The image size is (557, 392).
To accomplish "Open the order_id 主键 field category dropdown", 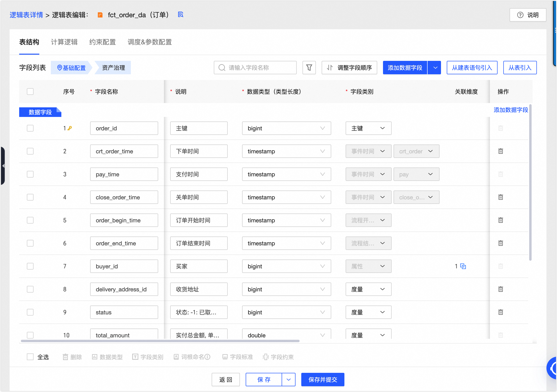I will coord(368,128).
